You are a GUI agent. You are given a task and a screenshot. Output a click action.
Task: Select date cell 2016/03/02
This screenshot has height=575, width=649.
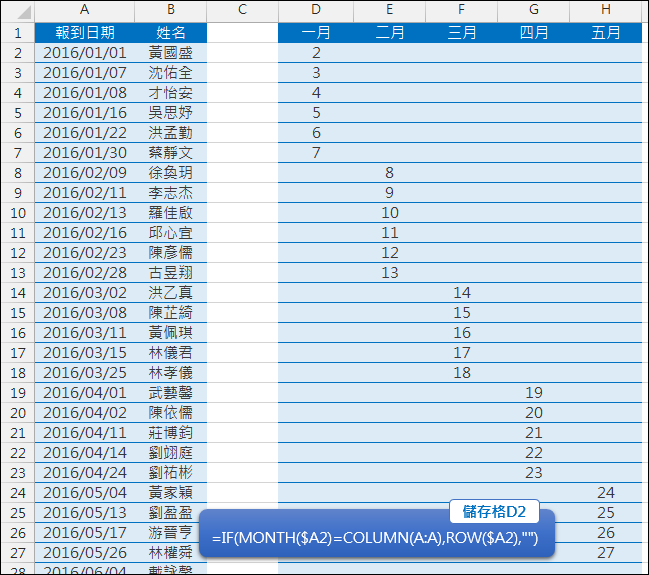[84, 293]
